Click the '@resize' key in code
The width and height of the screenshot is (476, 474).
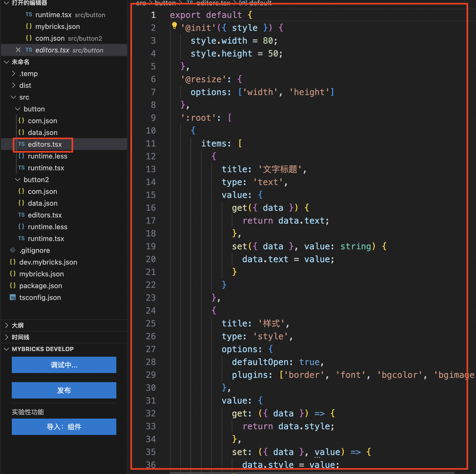coord(203,79)
